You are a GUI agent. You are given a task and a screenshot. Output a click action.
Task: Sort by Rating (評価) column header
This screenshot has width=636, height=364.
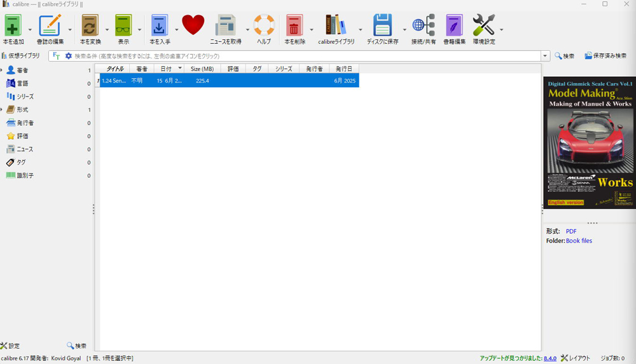click(233, 69)
